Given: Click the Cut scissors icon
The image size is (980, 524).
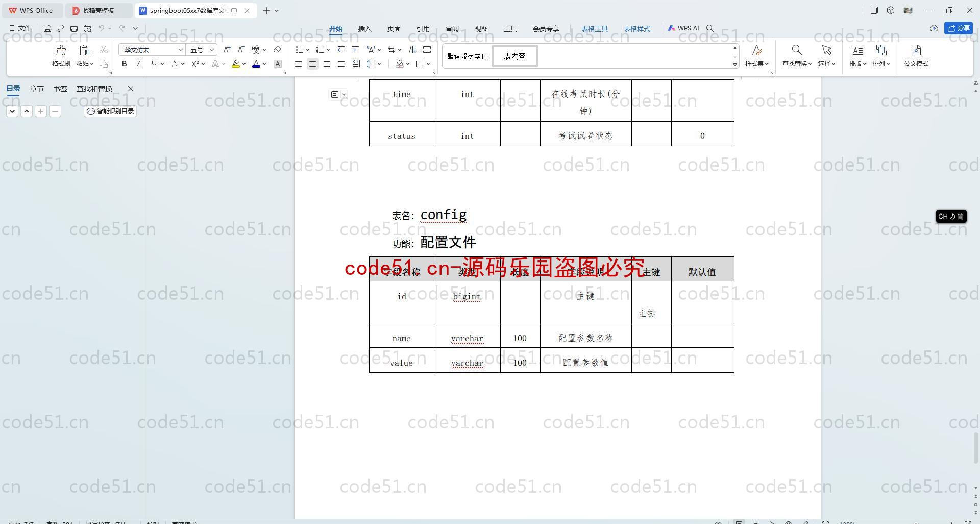Looking at the screenshot, I should [104, 50].
